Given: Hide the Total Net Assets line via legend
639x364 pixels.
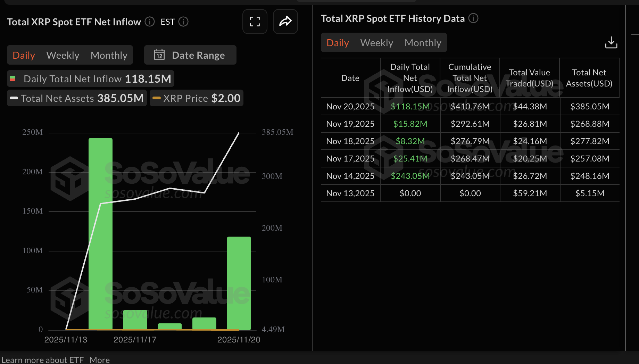Looking at the screenshot, I should pos(76,98).
